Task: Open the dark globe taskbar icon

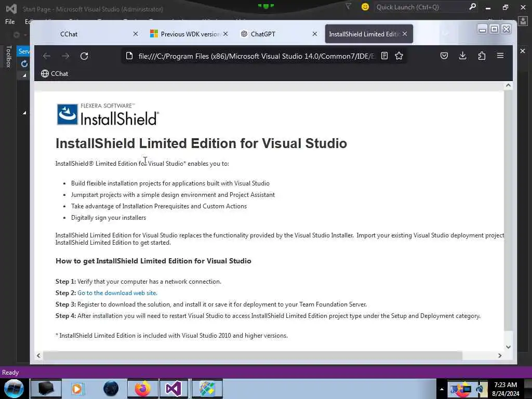Action: point(111,389)
